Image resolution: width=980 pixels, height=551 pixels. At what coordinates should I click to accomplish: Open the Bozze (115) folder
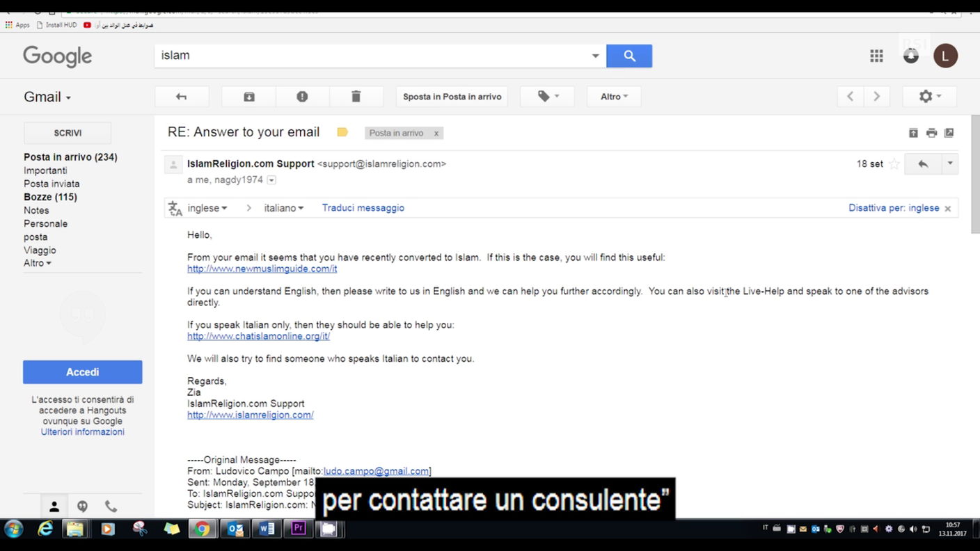(50, 197)
